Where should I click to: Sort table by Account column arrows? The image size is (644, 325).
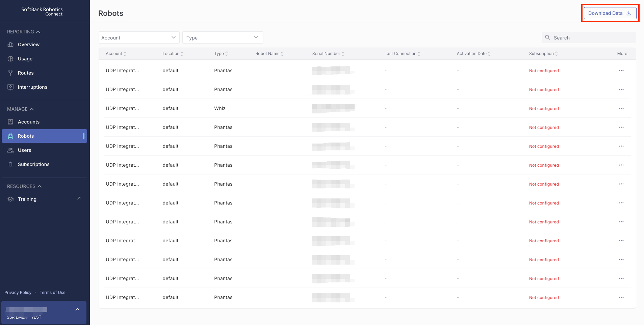click(125, 54)
